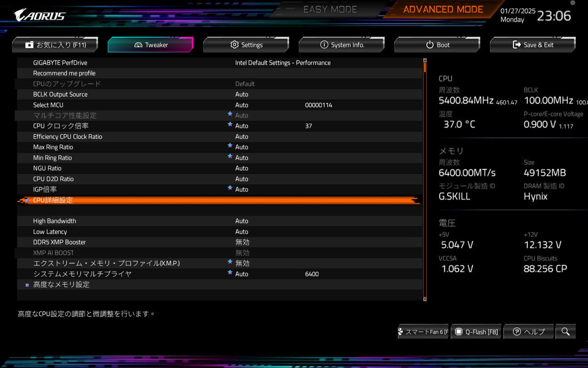Open Select MCU Auto option
The height and width of the screenshot is (368, 588).
tap(242, 105)
